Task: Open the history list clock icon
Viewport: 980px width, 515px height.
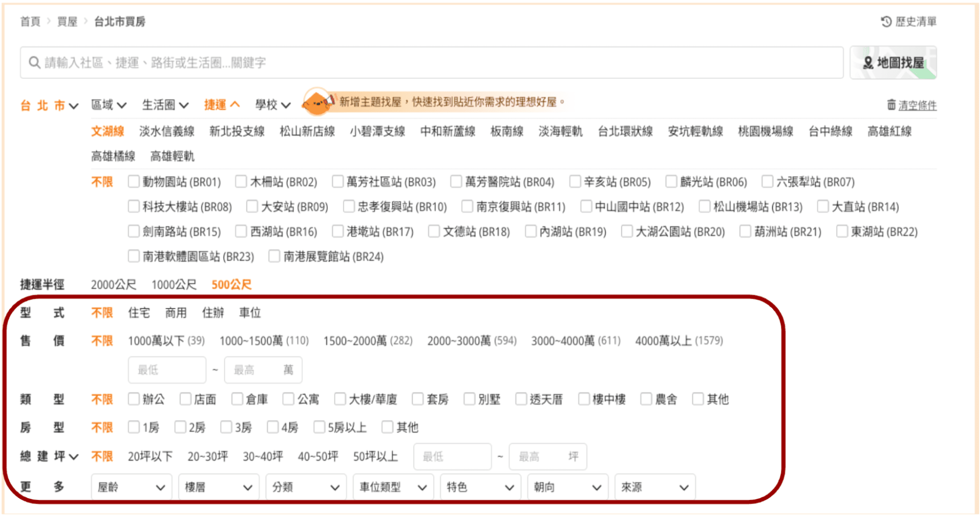Action: 886,22
